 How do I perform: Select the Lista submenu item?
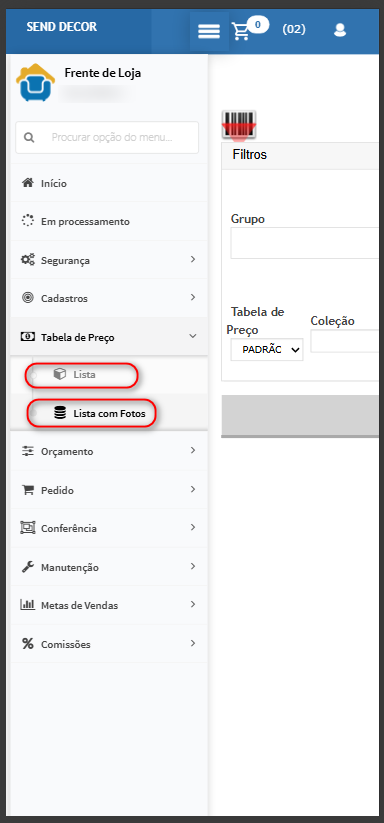pos(82,375)
